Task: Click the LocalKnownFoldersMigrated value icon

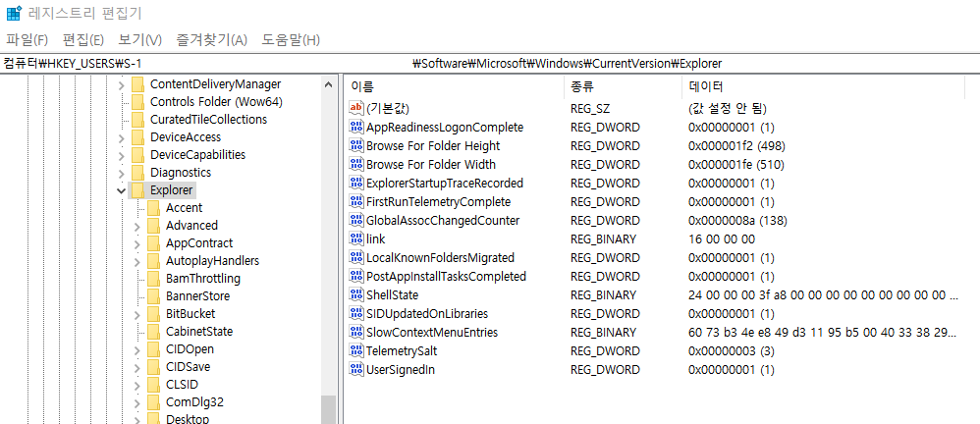Action: point(355,257)
